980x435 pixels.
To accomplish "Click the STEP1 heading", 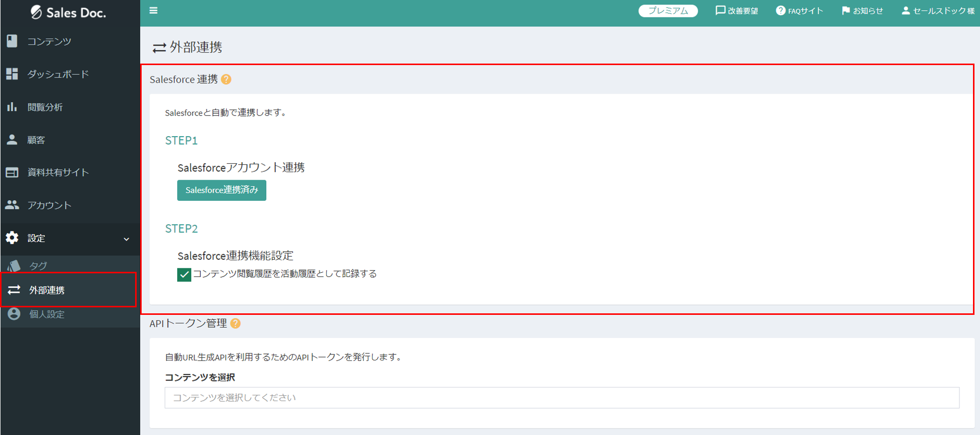I will tap(181, 141).
